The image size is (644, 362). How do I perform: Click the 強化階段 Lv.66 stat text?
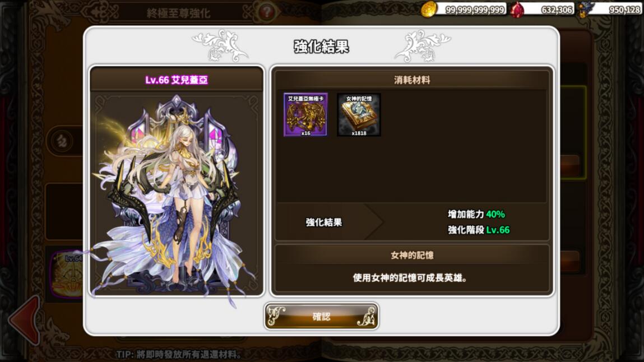[x=479, y=230]
